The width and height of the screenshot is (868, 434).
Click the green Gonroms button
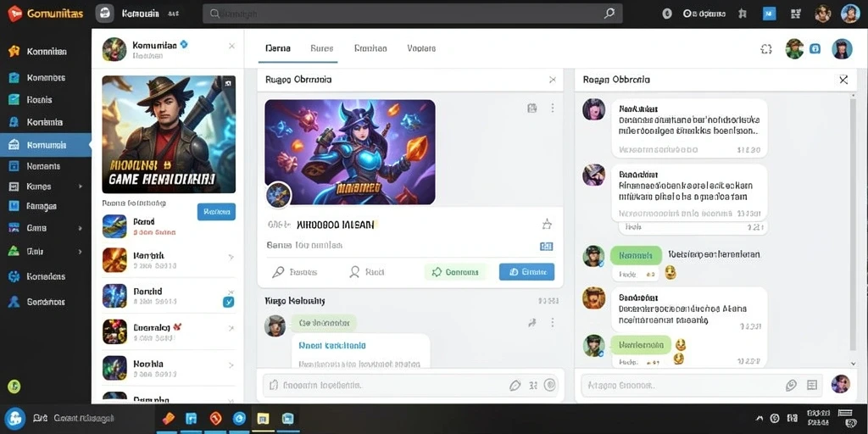[455, 272]
